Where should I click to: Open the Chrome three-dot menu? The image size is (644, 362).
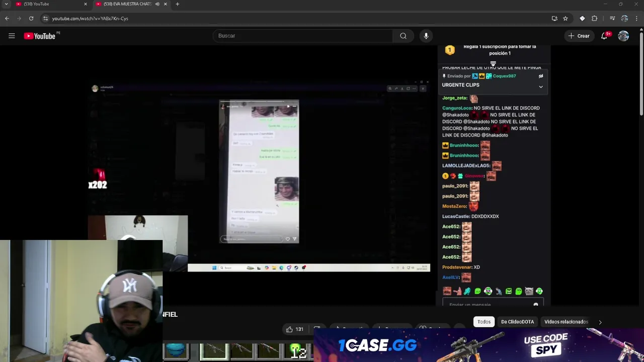[637, 19]
